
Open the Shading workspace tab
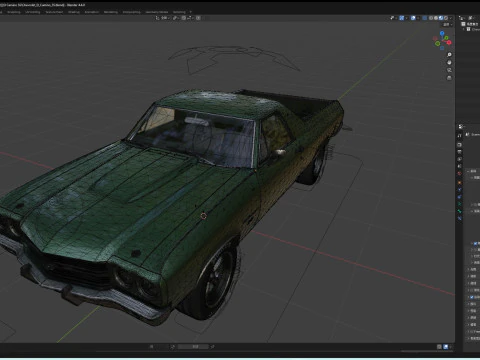click(74, 12)
